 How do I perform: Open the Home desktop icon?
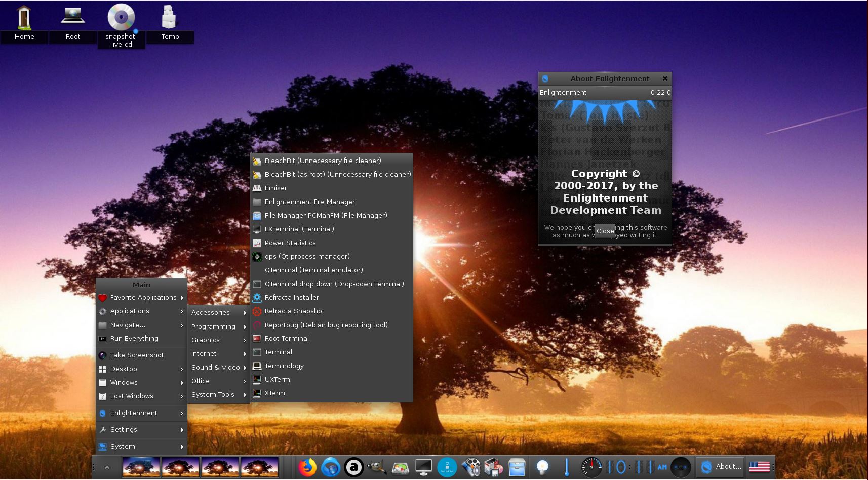point(24,22)
